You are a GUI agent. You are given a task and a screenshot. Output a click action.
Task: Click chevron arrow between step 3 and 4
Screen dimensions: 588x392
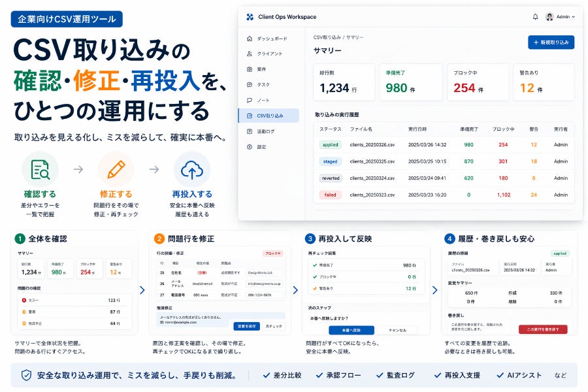(x=436, y=289)
